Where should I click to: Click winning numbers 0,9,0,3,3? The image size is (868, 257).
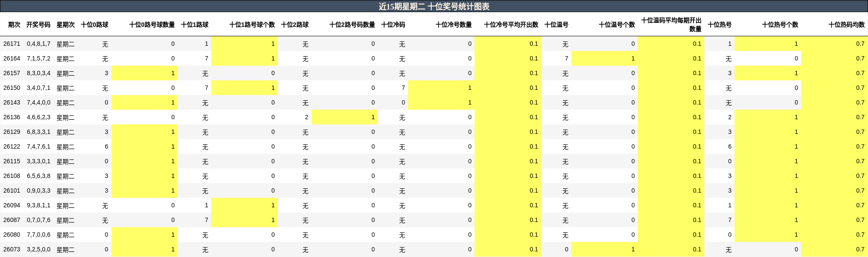tap(38, 190)
